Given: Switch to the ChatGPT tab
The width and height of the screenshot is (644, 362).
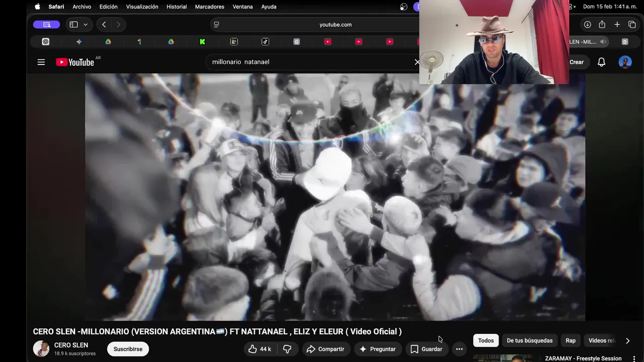Looking at the screenshot, I should pos(45,42).
